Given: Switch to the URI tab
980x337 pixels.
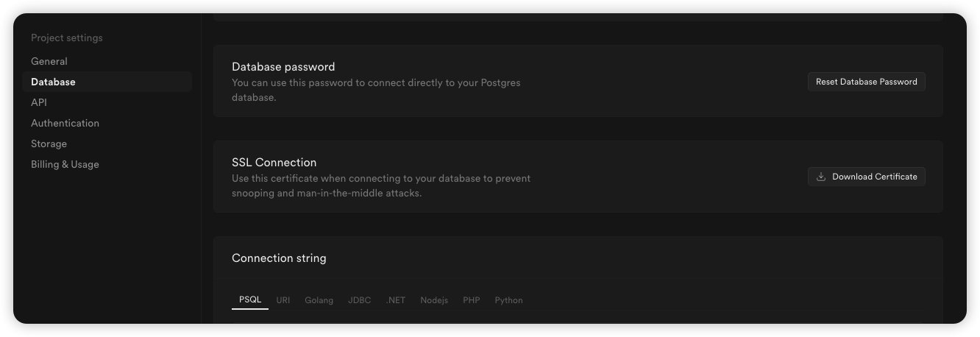Looking at the screenshot, I should tap(283, 300).
